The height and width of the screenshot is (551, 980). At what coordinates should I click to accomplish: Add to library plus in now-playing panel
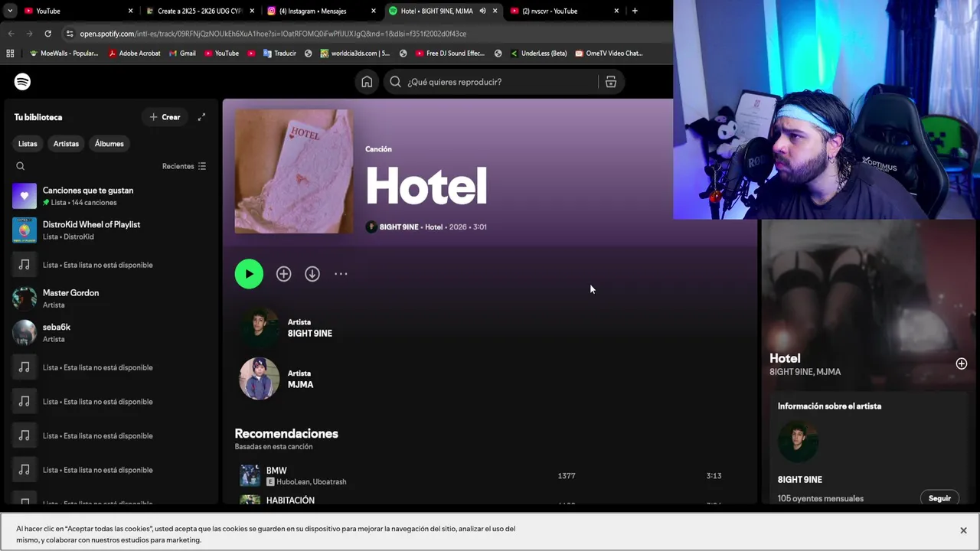pyautogui.click(x=962, y=364)
